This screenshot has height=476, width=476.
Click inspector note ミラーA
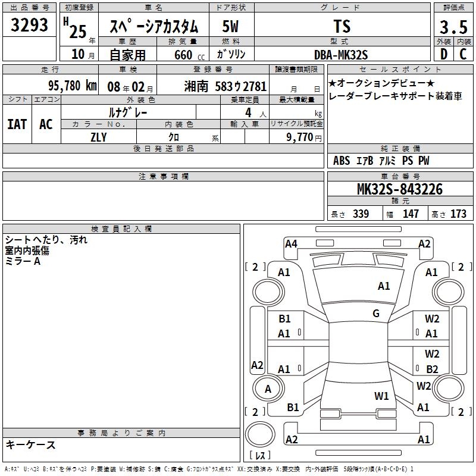23,261
